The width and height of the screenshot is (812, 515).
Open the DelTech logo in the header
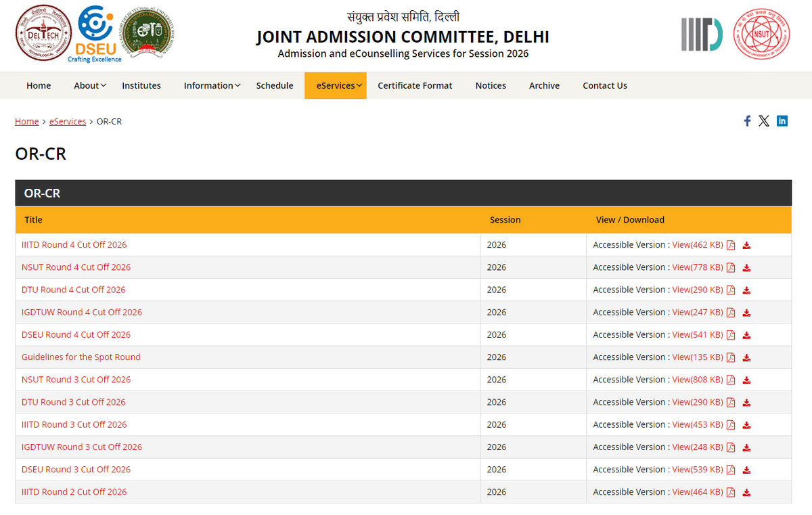tap(43, 33)
